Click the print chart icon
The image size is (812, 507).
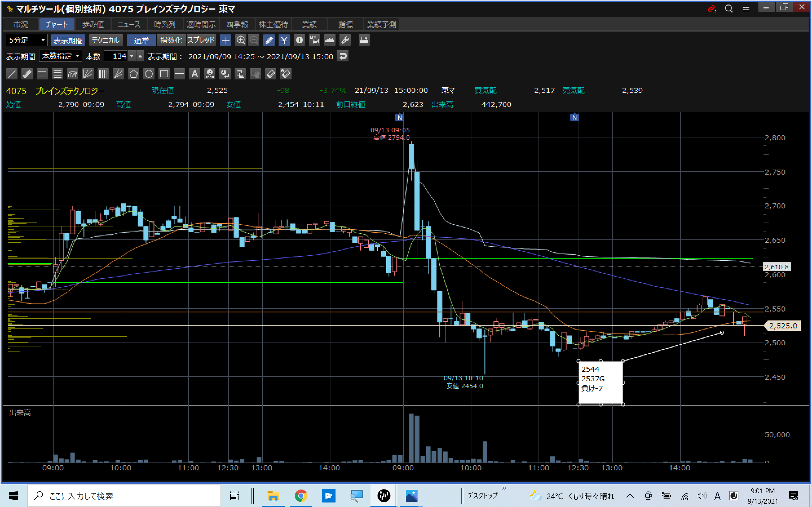point(364,40)
